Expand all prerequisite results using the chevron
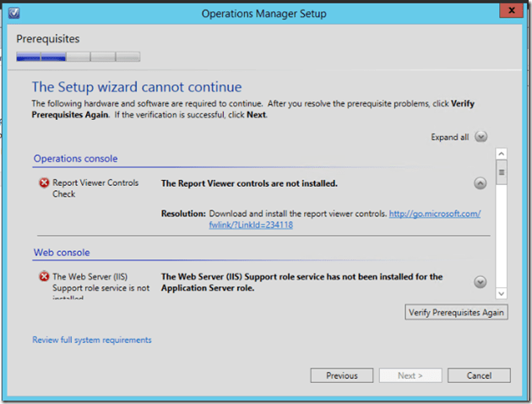This screenshot has height=404, width=532. pos(480,136)
